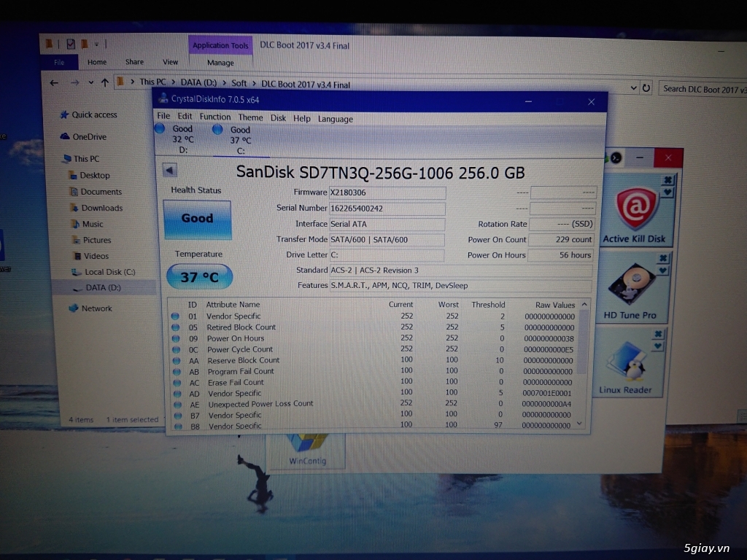Launch the WinContig tool
The height and width of the screenshot is (560, 747).
click(306, 448)
